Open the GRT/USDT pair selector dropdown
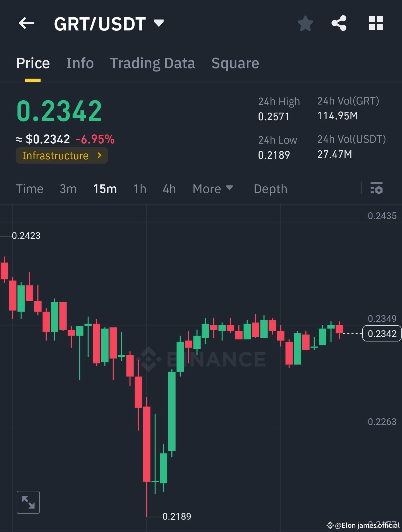Image resolution: width=402 pixels, height=532 pixels. (x=158, y=23)
